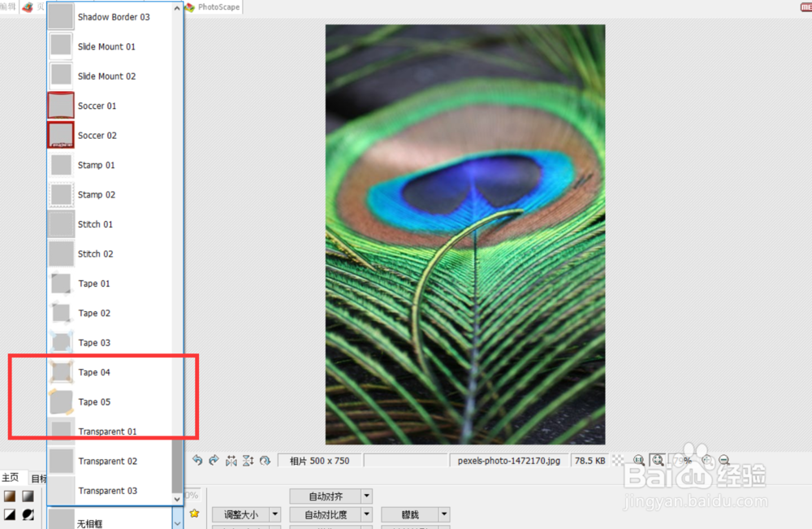The image size is (812, 529).
Task: Select the Tape 05 frame thumbnail
Action: (61, 402)
